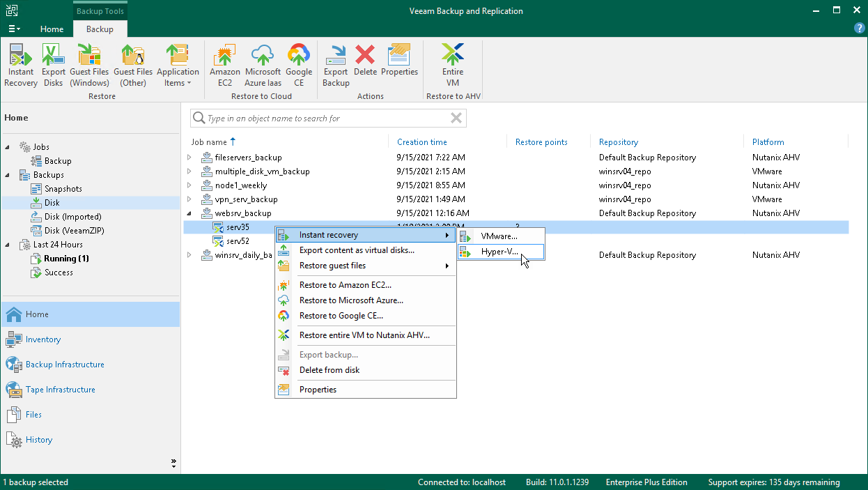Select the serv35 VM entry
The height and width of the screenshot is (490, 868).
[x=238, y=227]
